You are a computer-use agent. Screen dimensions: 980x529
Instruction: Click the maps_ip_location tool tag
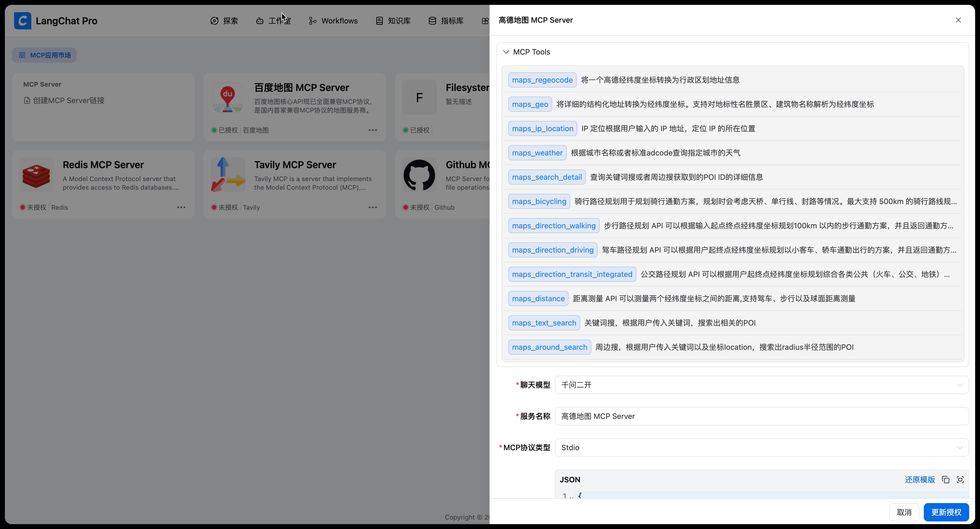[542, 128]
